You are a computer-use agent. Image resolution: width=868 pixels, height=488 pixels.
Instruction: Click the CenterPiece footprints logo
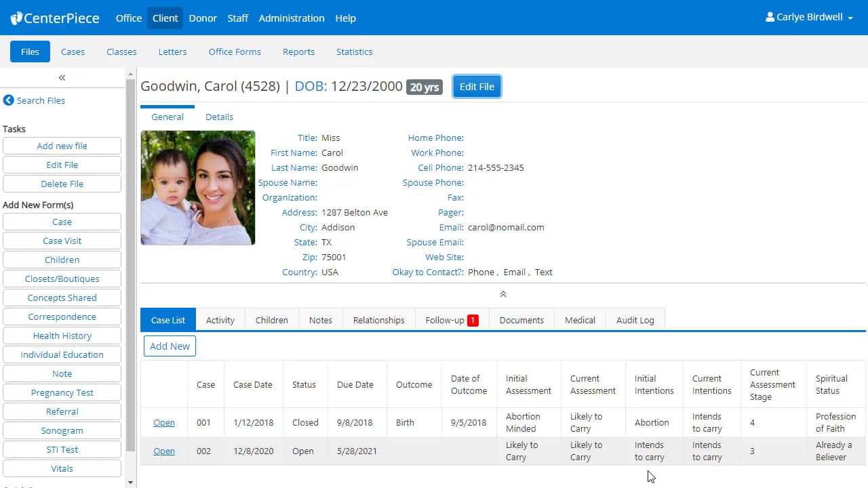pos(16,18)
